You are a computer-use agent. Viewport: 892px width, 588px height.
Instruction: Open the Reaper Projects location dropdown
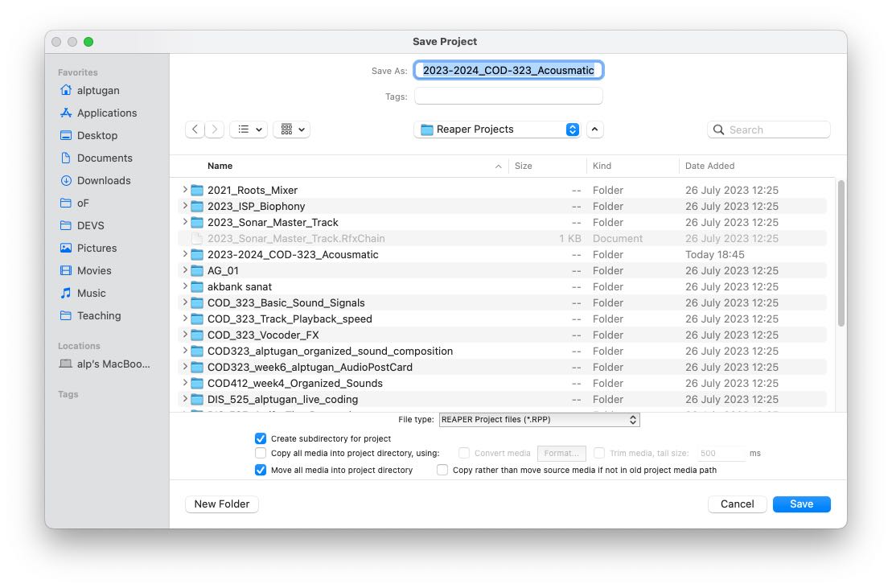[499, 130]
